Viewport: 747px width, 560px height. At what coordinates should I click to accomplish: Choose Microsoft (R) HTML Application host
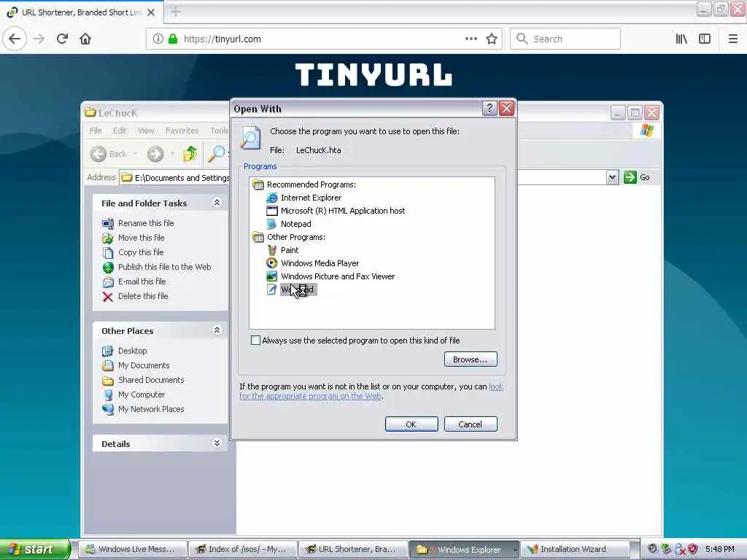point(343,211)
